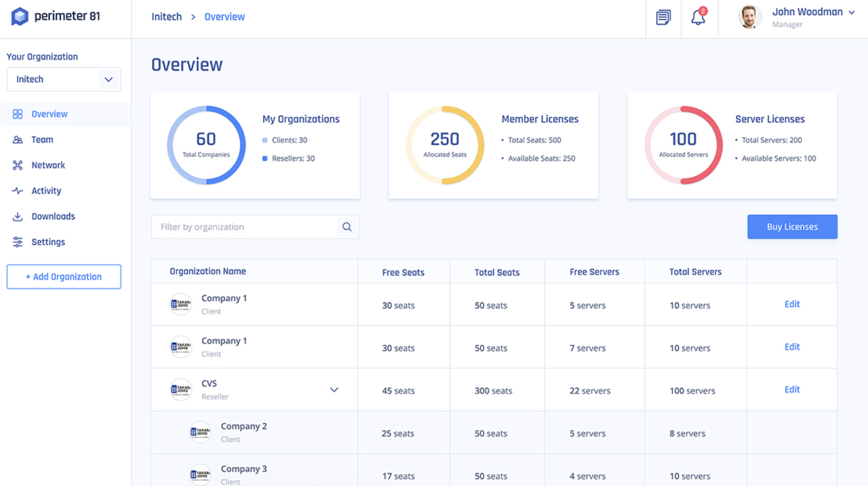868x486 pixels.
Task: Select Initech in the breadcrumb
Action: 166,17
